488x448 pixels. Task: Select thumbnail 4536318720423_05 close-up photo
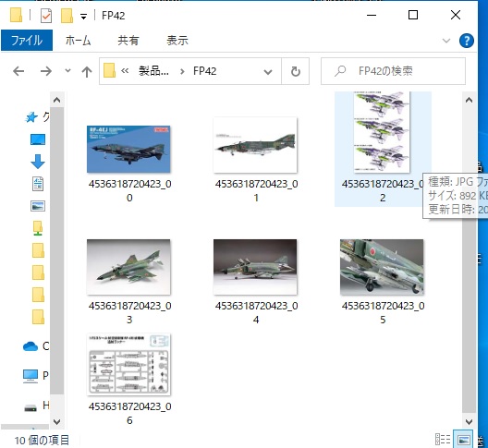point(382,267)
